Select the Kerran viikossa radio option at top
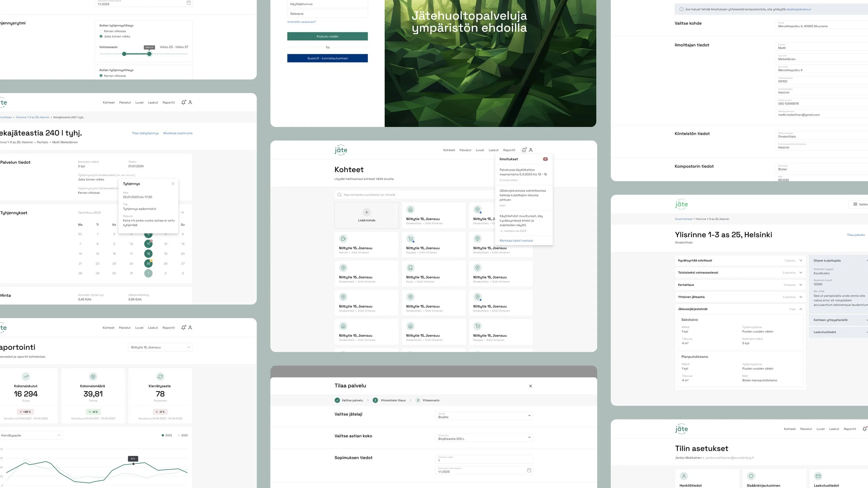This screenshot has height=488, width=868. pyautogui.click(x=101, y=31)
